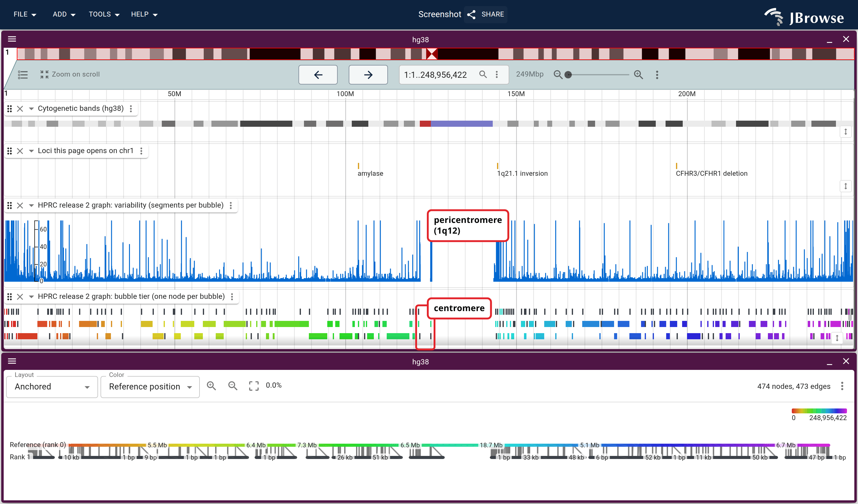
Task: Click the Loci track resize handle
Action: click(x=845, y=186)
